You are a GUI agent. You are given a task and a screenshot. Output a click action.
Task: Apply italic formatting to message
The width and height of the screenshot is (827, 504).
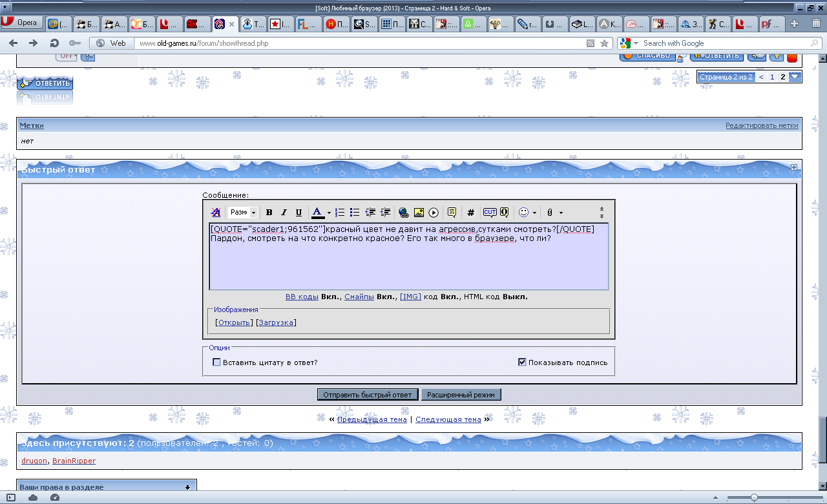[284, 213]
